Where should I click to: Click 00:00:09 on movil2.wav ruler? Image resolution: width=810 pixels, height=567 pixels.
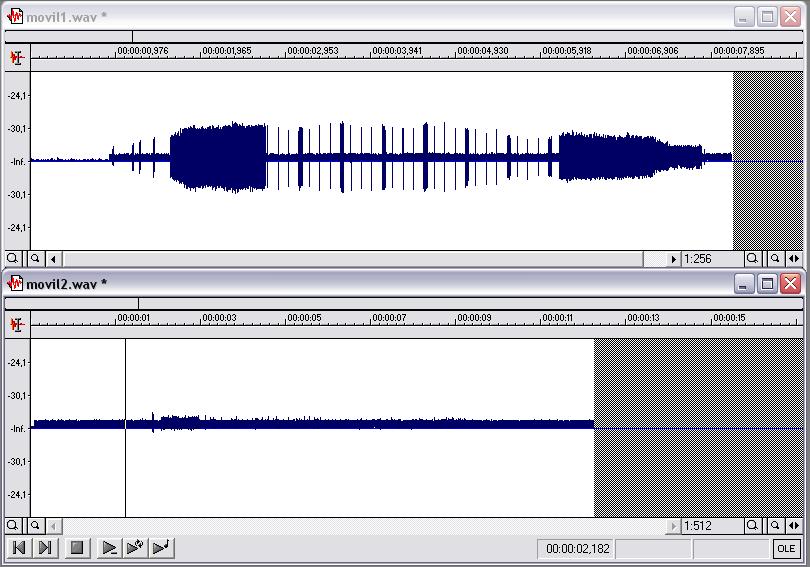pyautogui.click(x=475, y=318)
